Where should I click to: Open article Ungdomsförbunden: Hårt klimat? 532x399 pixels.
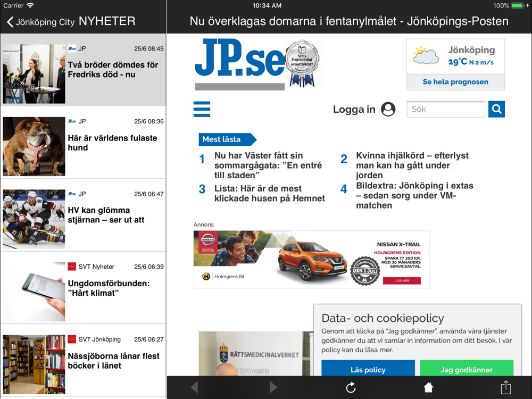click(83, 288)
